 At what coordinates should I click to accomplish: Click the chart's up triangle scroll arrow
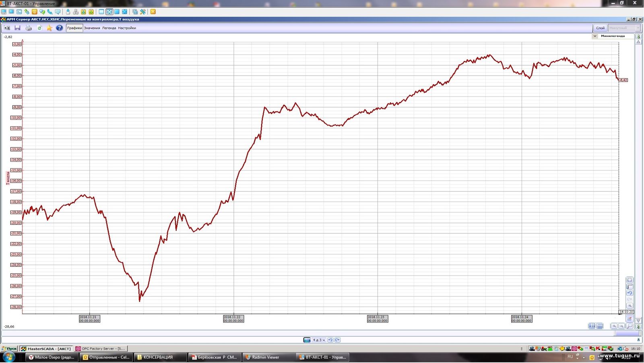[638, 42]
